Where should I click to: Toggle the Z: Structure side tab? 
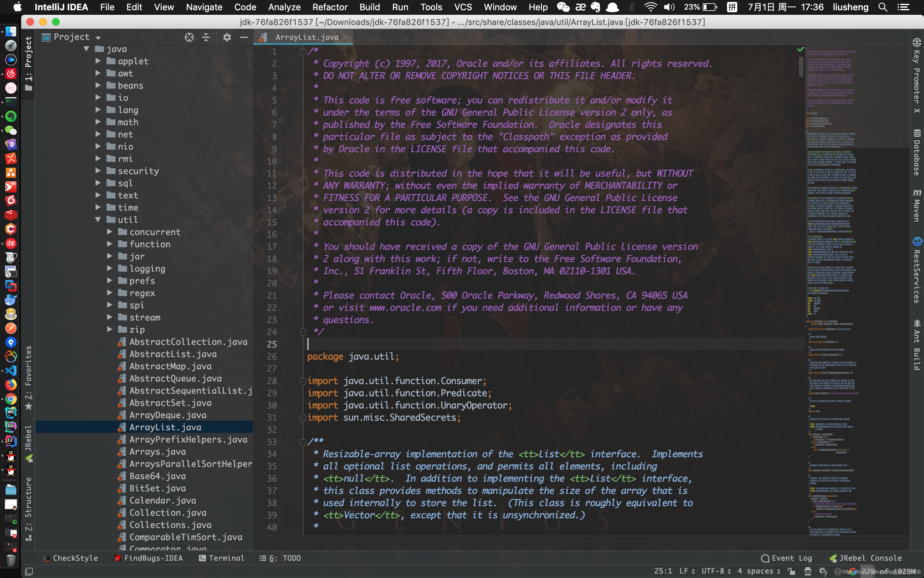tap(28, 509)
